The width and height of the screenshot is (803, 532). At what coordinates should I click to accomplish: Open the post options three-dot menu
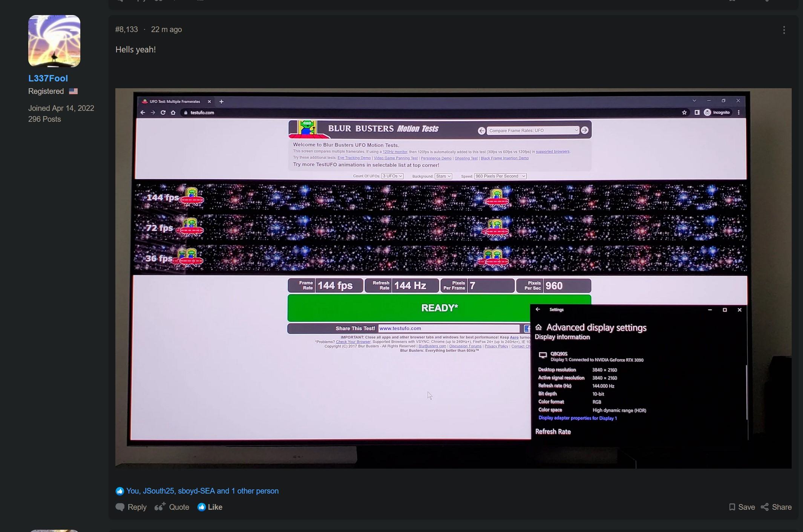(x=784, y=30)
